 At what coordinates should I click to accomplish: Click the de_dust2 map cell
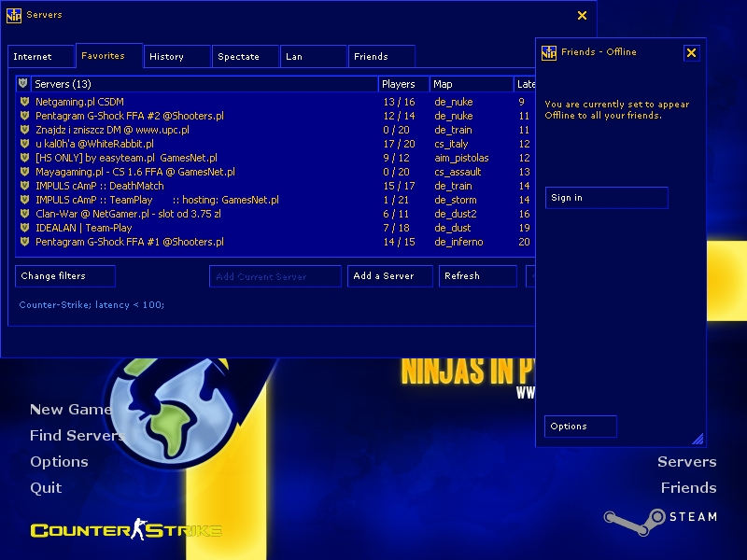tap(456, 214)
